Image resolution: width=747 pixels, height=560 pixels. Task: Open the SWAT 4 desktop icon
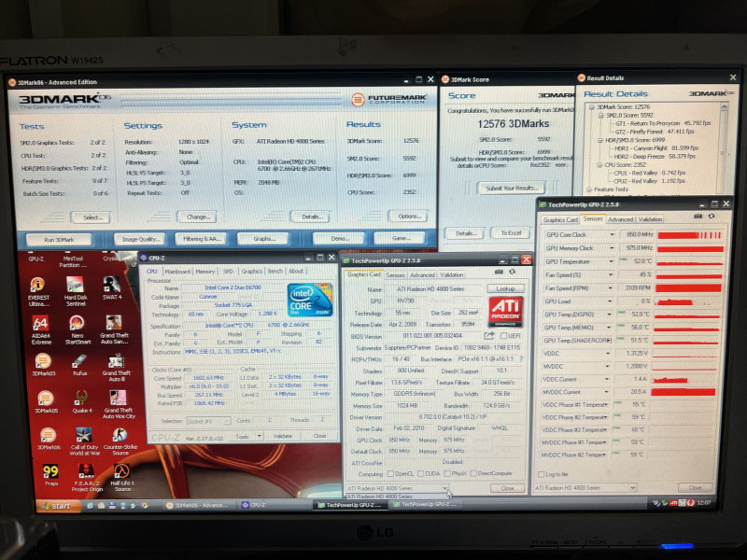[x=112, y=288]
